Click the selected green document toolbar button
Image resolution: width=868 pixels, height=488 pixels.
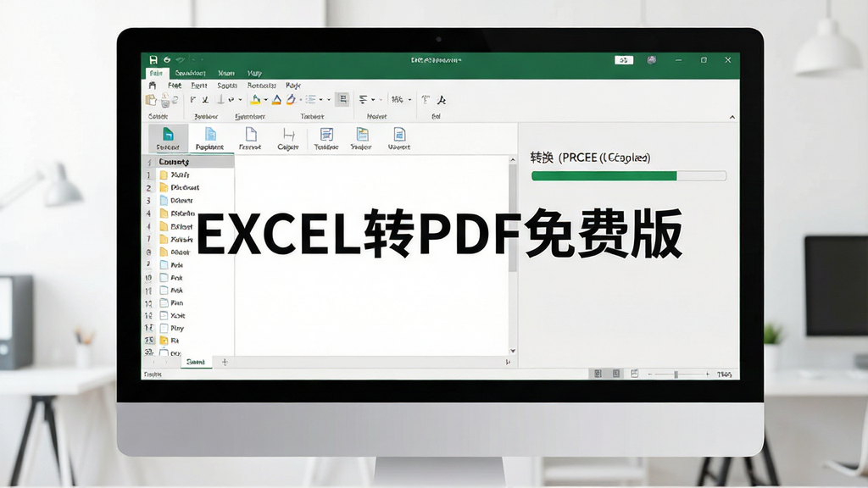tap(168, 138)
